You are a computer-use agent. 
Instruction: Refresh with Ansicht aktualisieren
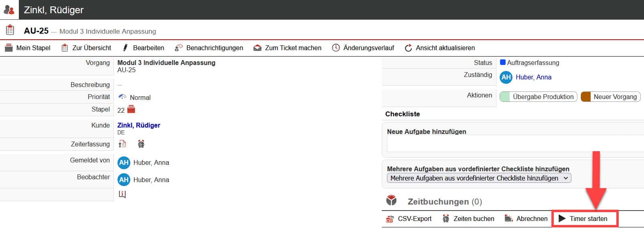(439, 48)
